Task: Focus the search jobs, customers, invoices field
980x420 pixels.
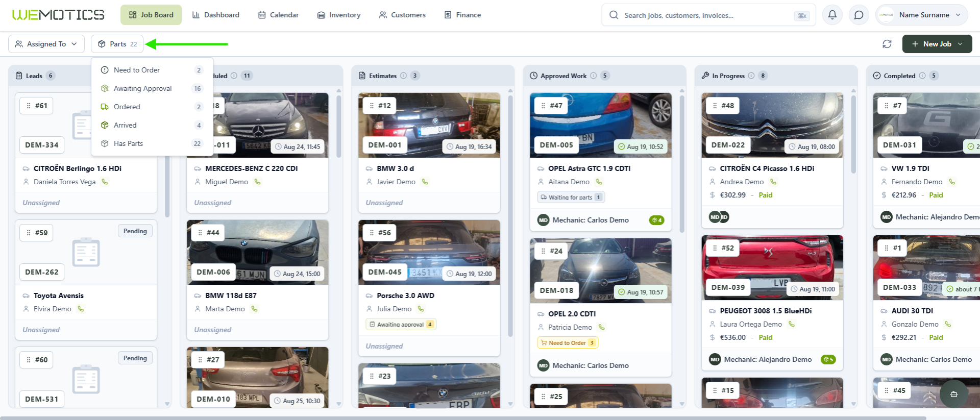Action: 708,15
